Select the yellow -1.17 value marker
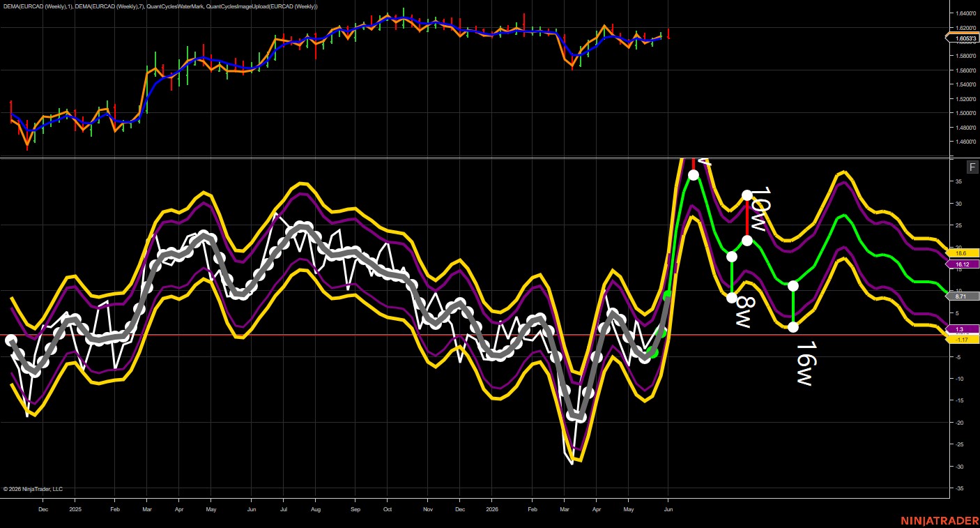Image resolution: width=980 pixels, height=528 pixels. pyautogui.click(x=963, y=340)
